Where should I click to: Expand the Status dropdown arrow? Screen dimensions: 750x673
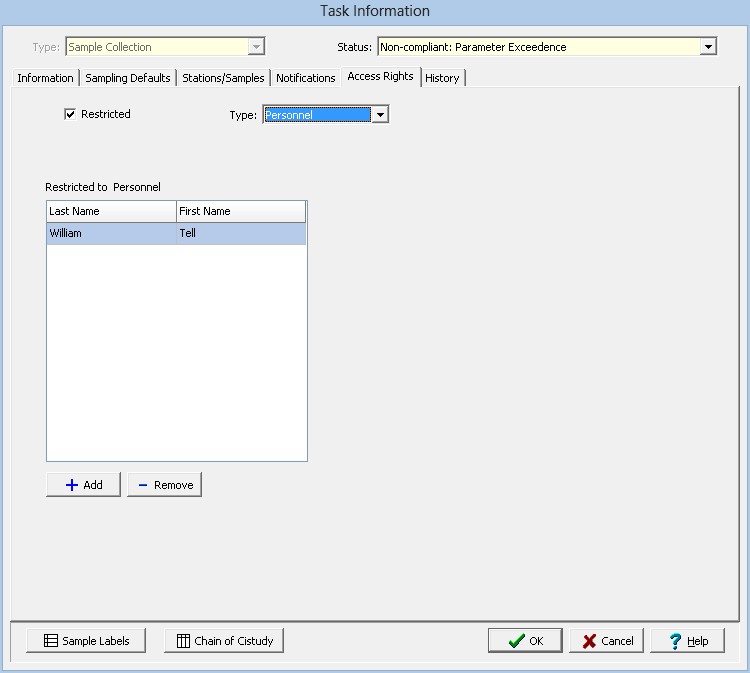[x=708, y=47]
